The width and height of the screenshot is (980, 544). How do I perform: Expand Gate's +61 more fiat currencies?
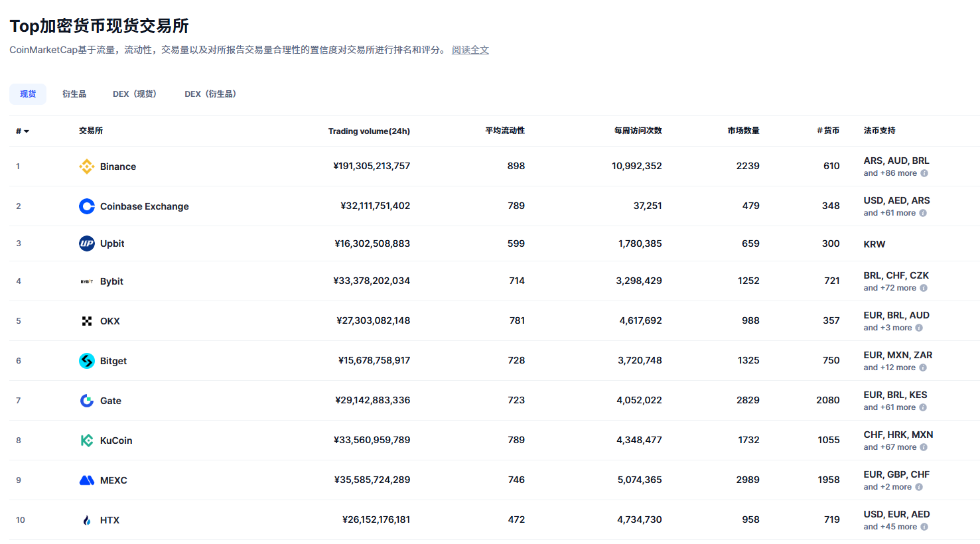tap(889, 407)
